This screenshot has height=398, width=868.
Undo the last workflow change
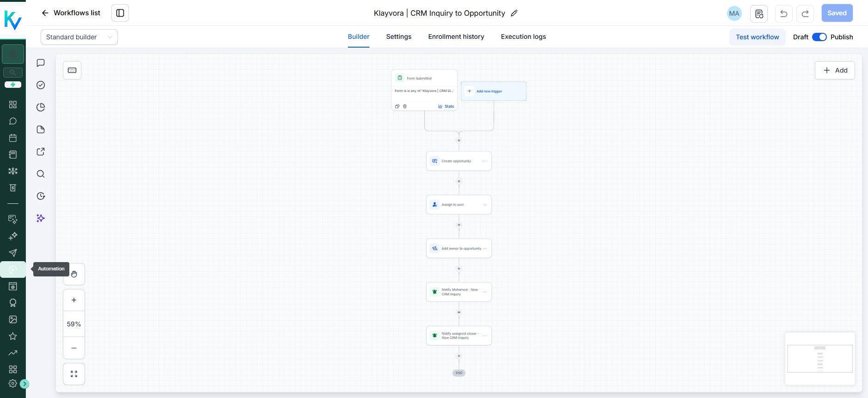[784, 13]
